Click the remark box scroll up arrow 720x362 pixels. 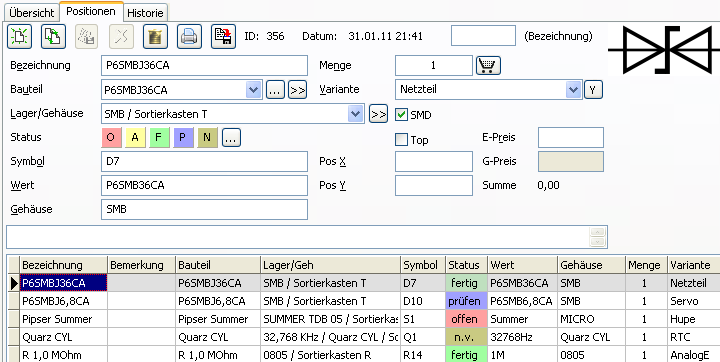(597, 232)
